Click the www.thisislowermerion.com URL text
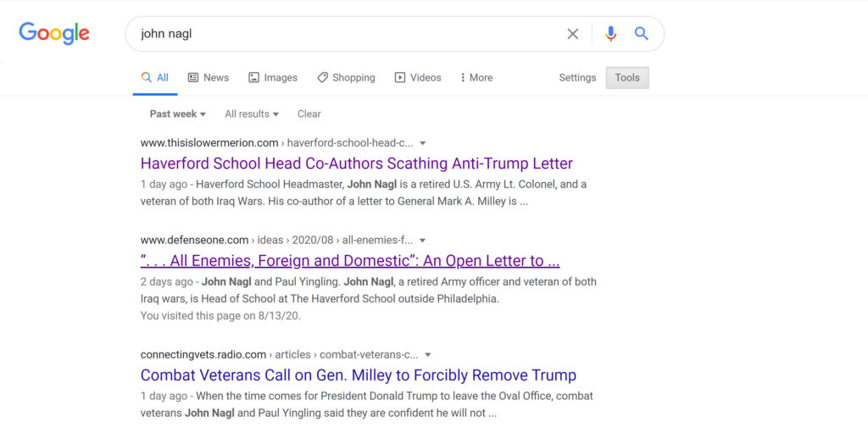This screenshot has height=428, width=868. [x=209, y=143]
